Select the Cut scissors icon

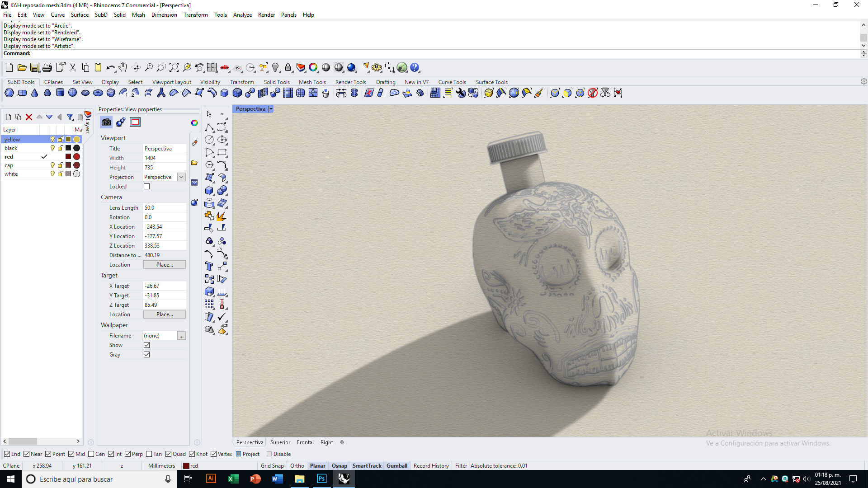click(x=72, y=68)
